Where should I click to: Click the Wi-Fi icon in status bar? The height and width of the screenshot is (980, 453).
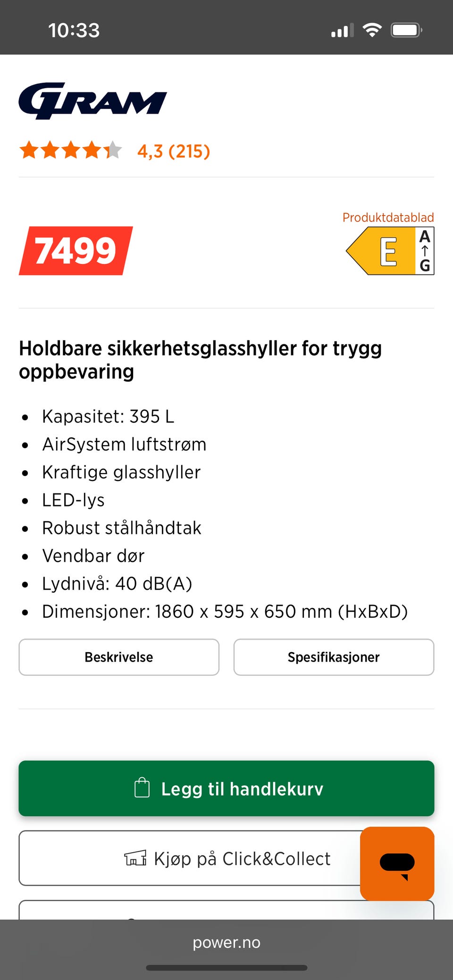372,30
